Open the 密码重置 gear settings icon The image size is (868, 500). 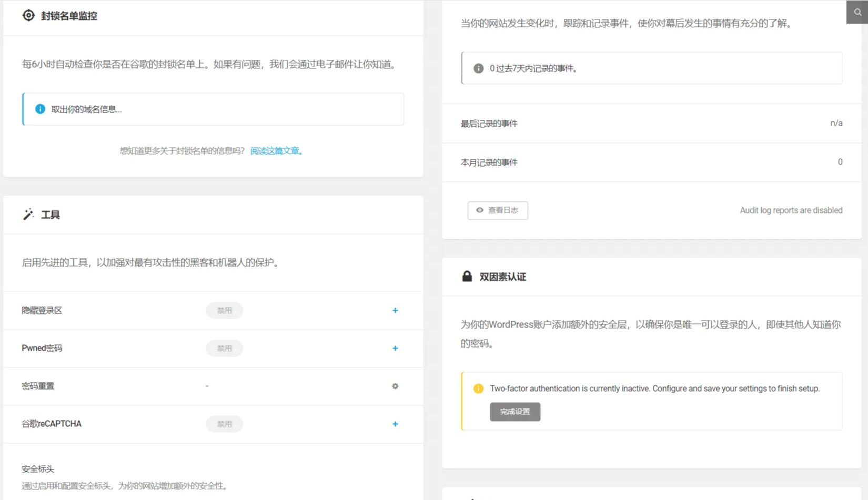(x=395, y=386)
